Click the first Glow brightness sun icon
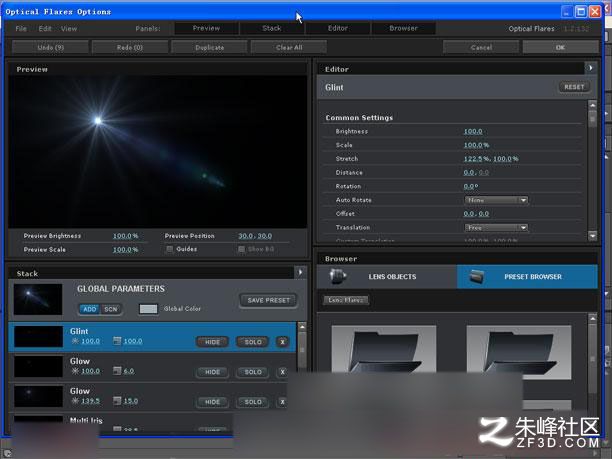This screenshot has width=612, height=459. click(75, 371)
